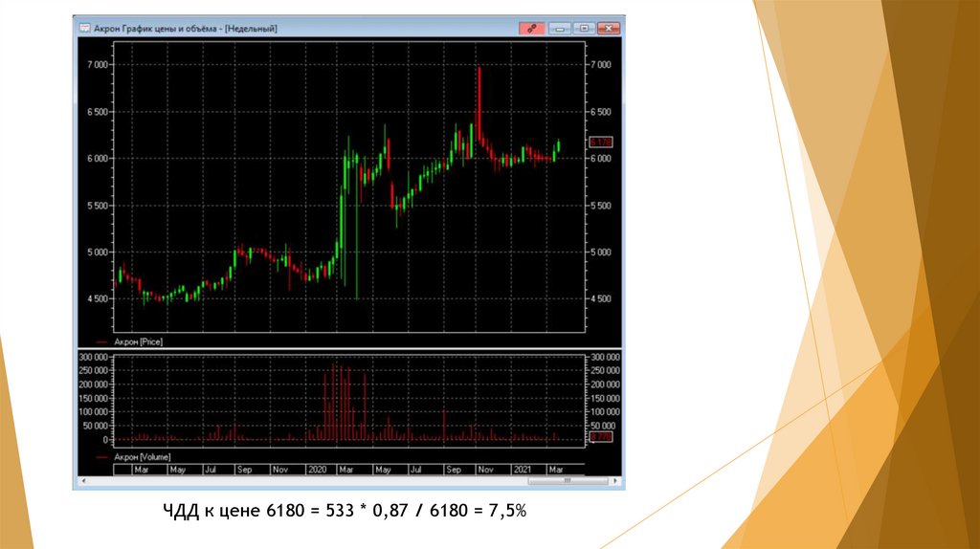Viewport: 980px width, 549px height.
Task: Click the Mar label next to 2020 on time axis
Action: [x=345, y=469]
